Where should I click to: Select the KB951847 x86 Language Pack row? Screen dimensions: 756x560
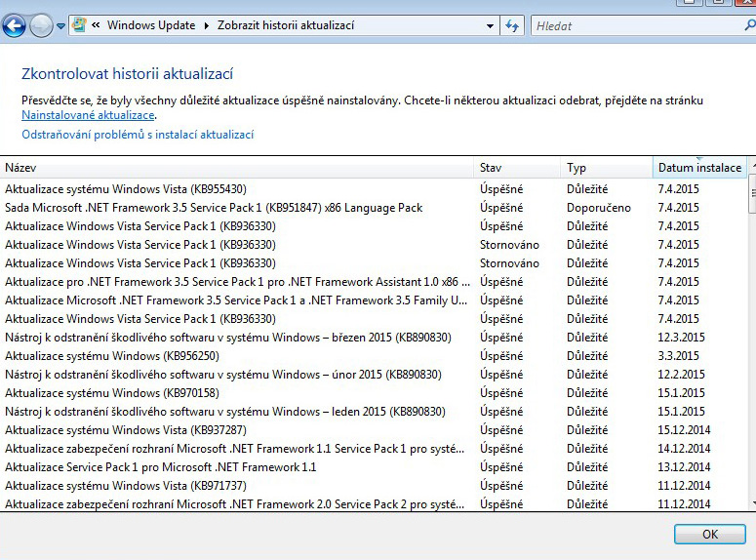[x=374, y=208]
